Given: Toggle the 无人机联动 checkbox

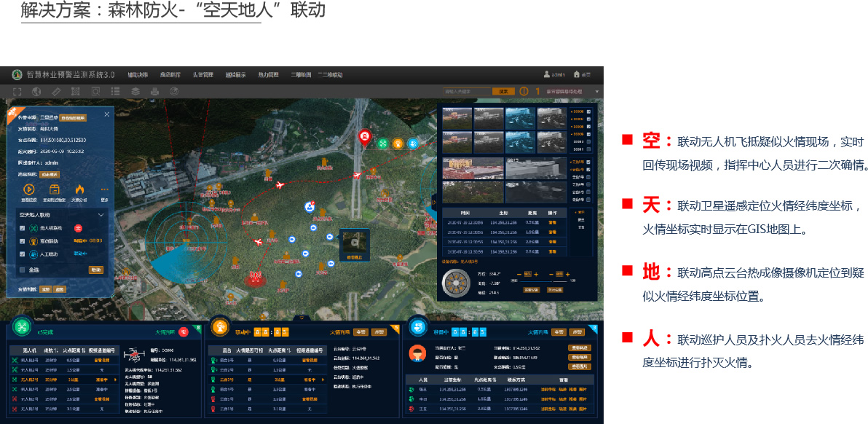Looking at the screenshot, I should 23,228.
